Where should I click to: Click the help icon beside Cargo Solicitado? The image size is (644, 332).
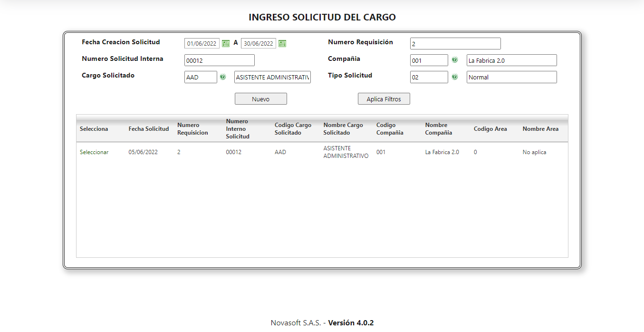(x=223, y=77)
